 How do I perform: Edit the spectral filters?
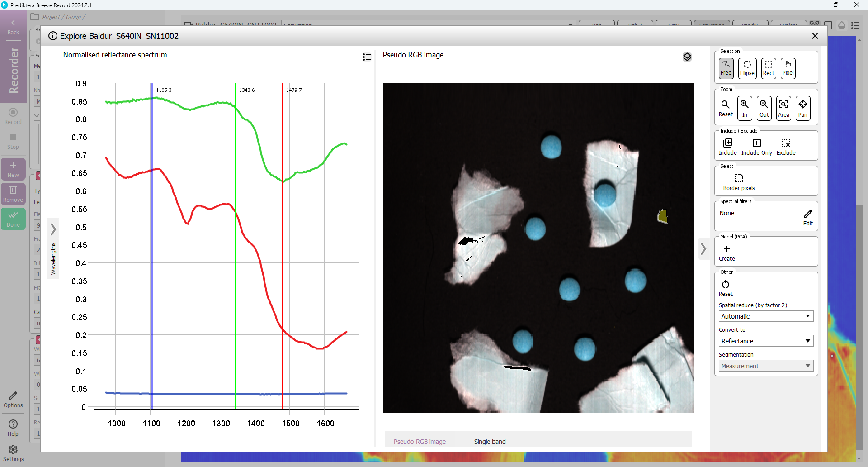808,217
